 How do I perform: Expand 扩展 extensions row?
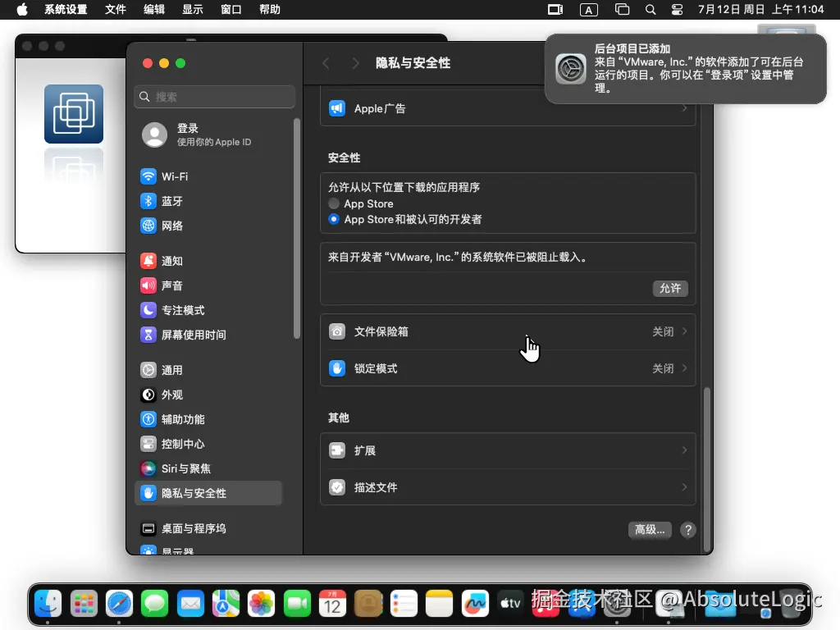[508, 450]
